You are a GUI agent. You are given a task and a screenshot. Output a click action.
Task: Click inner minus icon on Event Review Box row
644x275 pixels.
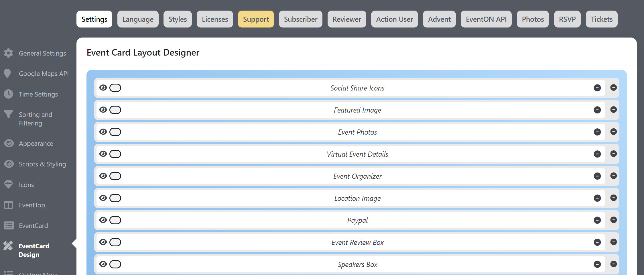[x=597, y=242]
